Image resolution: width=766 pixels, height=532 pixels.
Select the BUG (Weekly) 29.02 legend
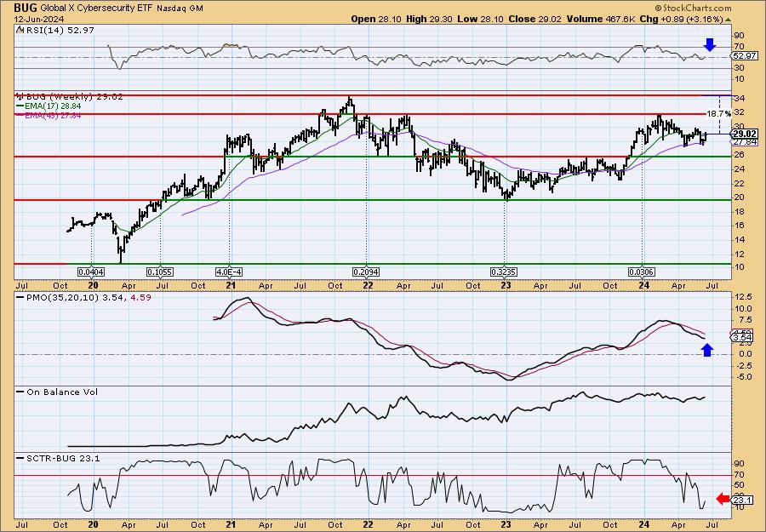70,97
